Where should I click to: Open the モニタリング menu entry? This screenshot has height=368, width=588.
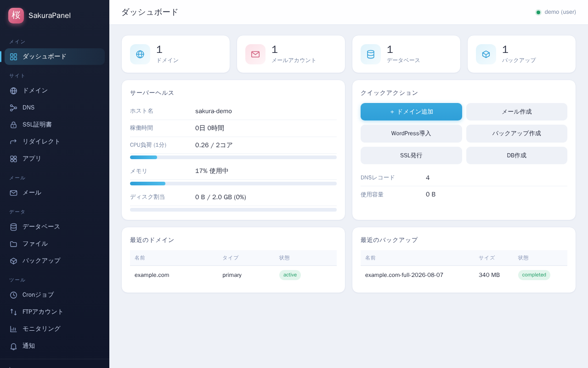coord(55,329)
